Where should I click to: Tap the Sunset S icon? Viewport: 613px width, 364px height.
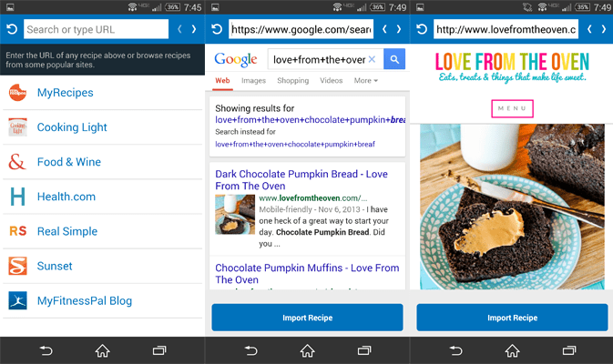[x=17, y=266]
